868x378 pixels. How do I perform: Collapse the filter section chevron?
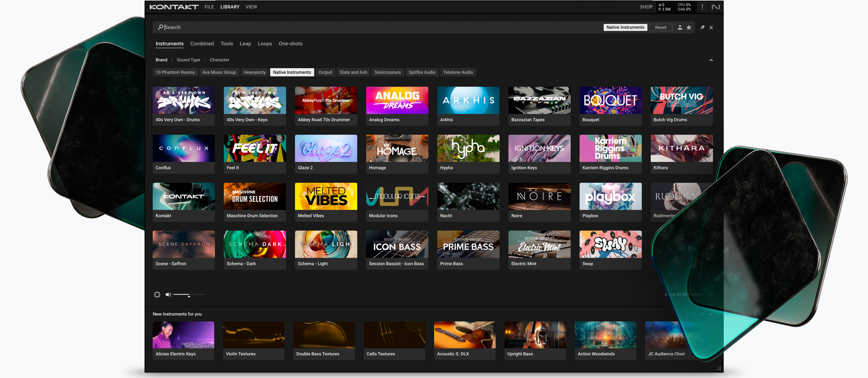[711, 60]
